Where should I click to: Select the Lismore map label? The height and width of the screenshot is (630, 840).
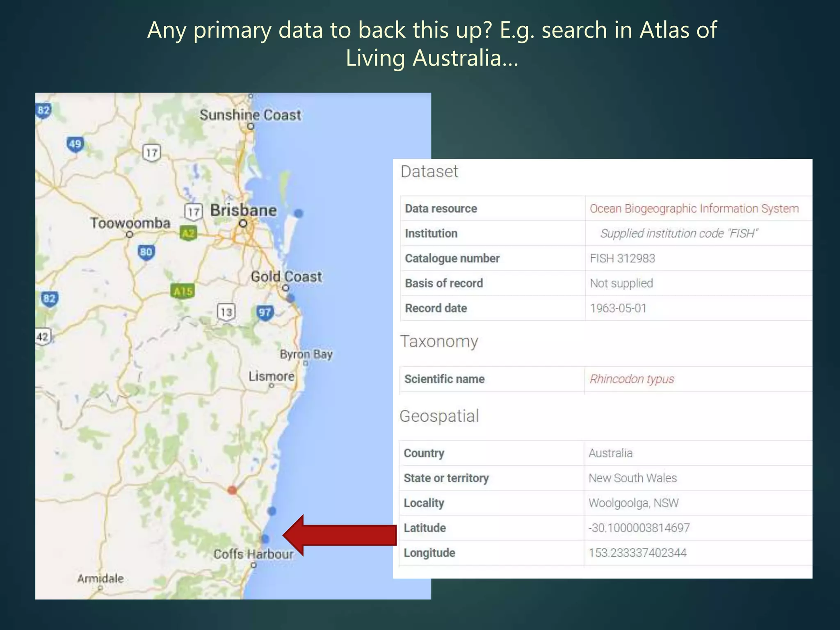click(271, 376)
